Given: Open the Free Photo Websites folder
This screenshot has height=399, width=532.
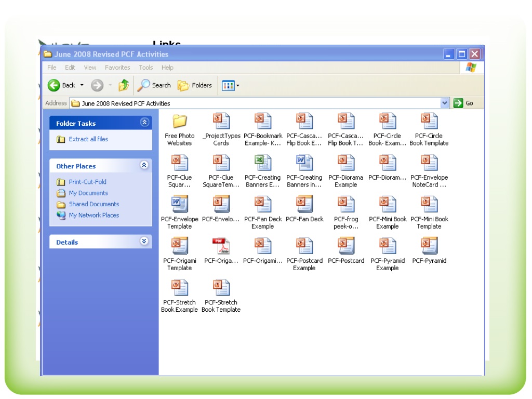Looking at the screenshot, I should [x=179, y=122].
